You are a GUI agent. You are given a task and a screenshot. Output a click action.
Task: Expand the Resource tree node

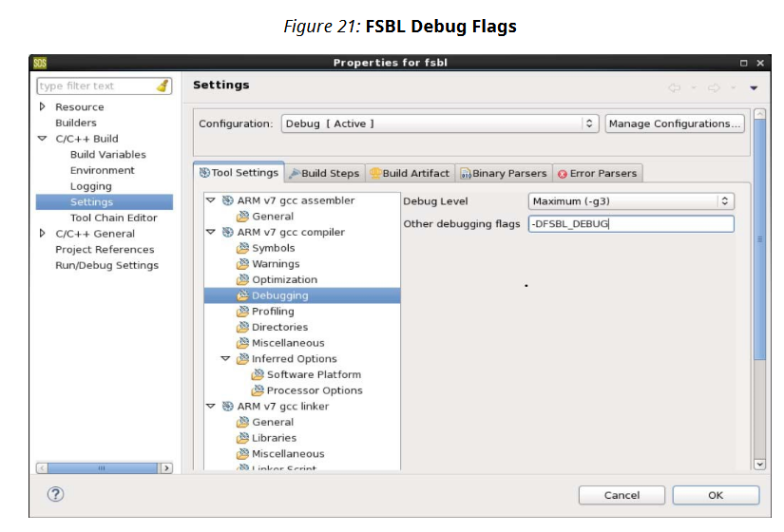(x=43, y=106)
